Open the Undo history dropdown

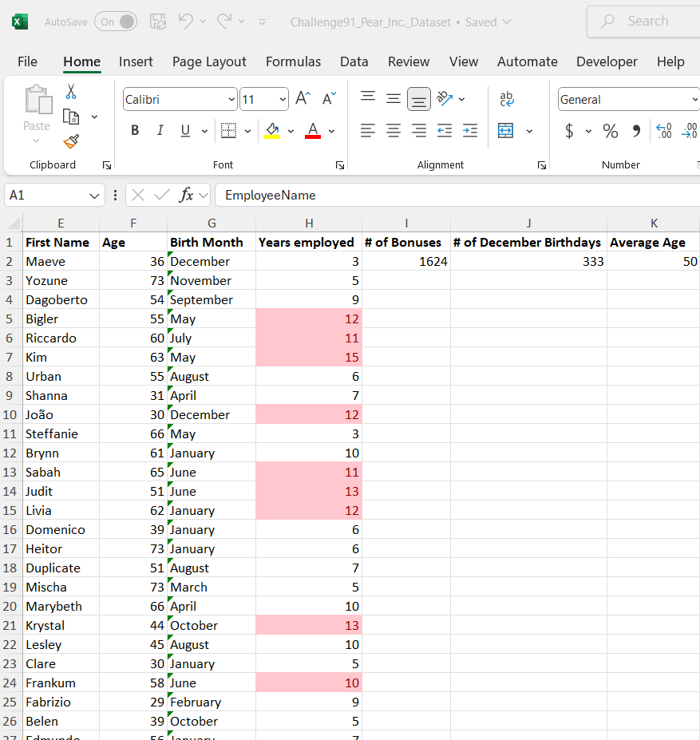coord(204,22)
